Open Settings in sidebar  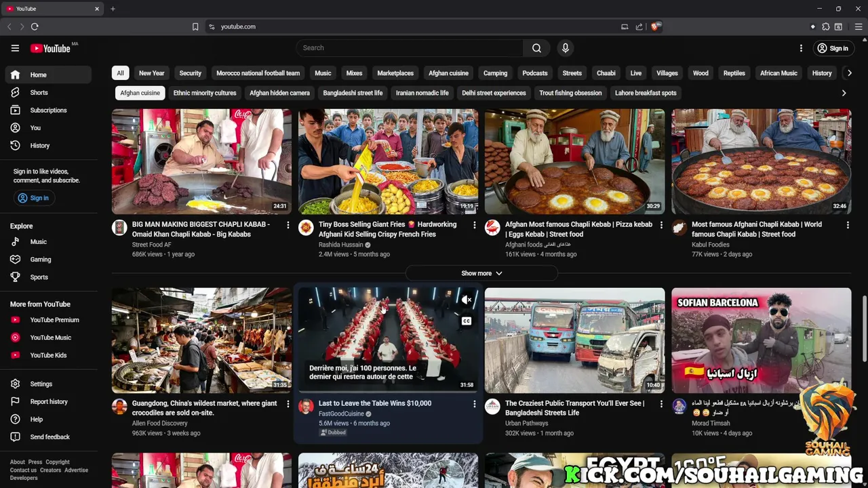[x=48, y=384]
